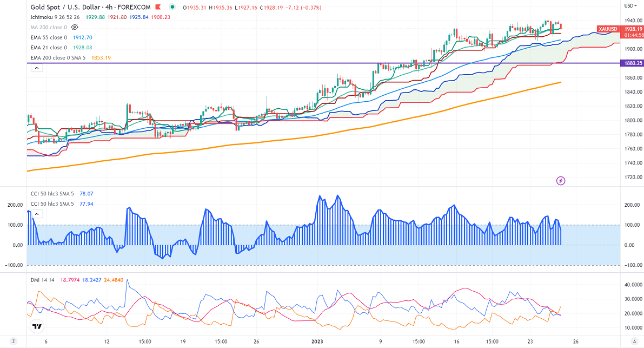Click the XAUUSD symbol price tag

[608, 29]
